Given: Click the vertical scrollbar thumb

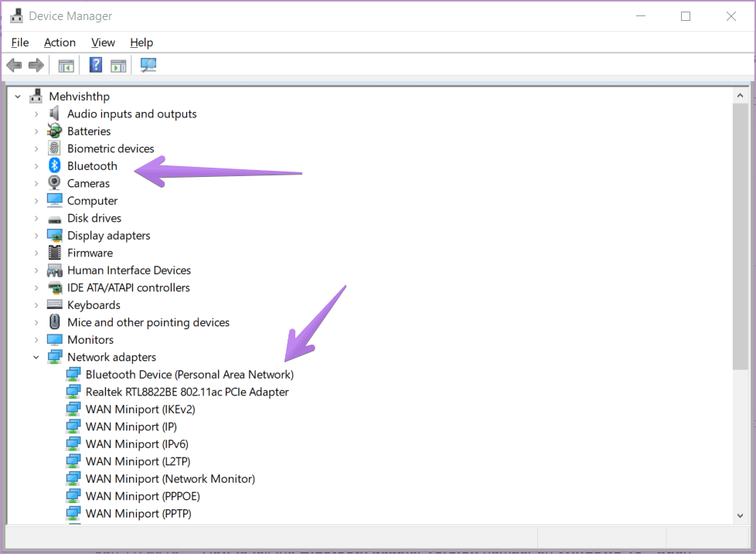Looking at the screenshot, I should (x=740, y=236).
